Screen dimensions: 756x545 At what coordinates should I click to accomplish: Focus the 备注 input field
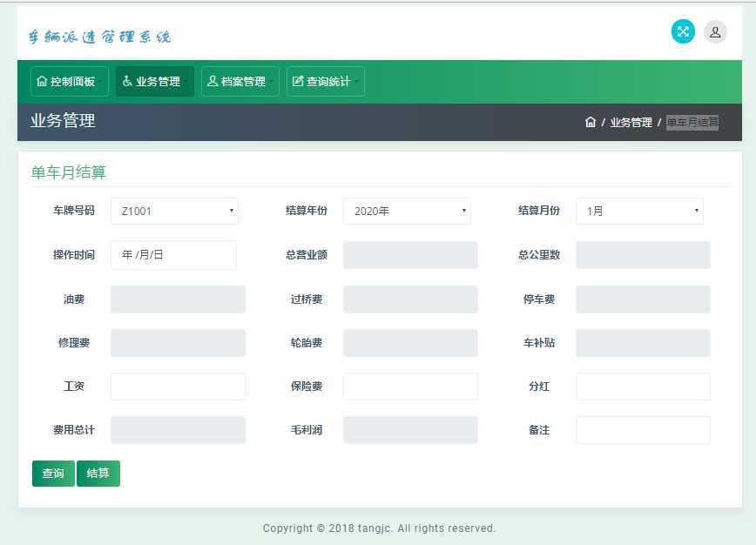pyautogui.click(x=643, y=430)
